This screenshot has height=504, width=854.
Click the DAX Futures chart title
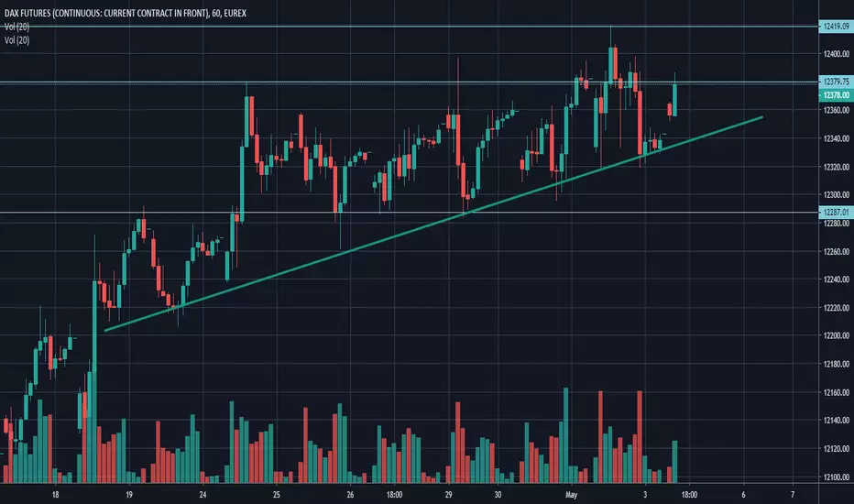tap(126, 13)
